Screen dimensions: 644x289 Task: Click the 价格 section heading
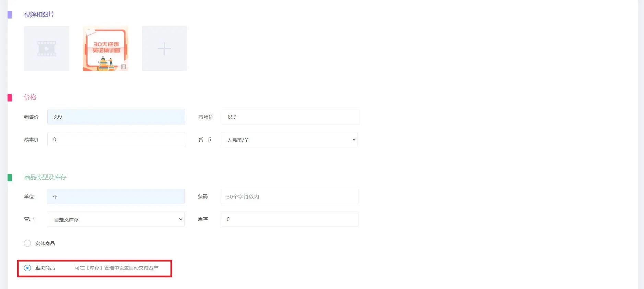click(30, 97)
